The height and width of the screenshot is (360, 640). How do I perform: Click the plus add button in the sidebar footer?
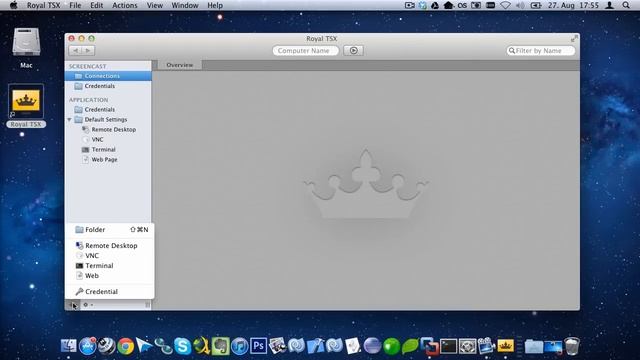73,305
